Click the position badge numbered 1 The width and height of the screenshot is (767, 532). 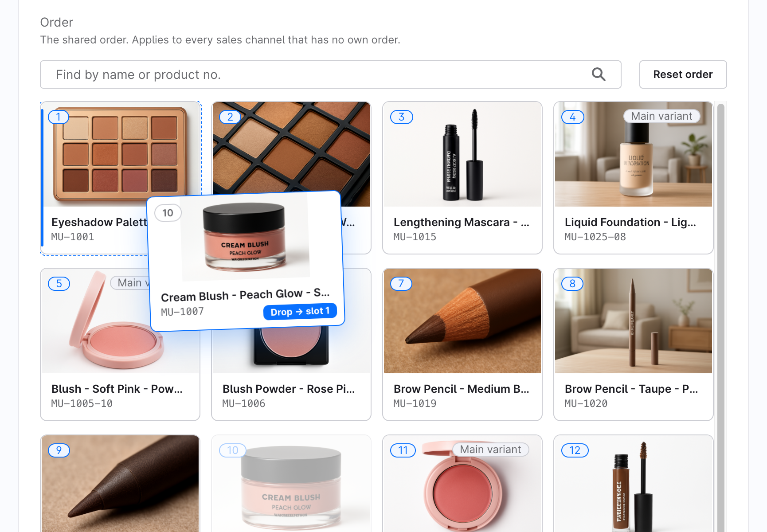[x=59, y=117]
